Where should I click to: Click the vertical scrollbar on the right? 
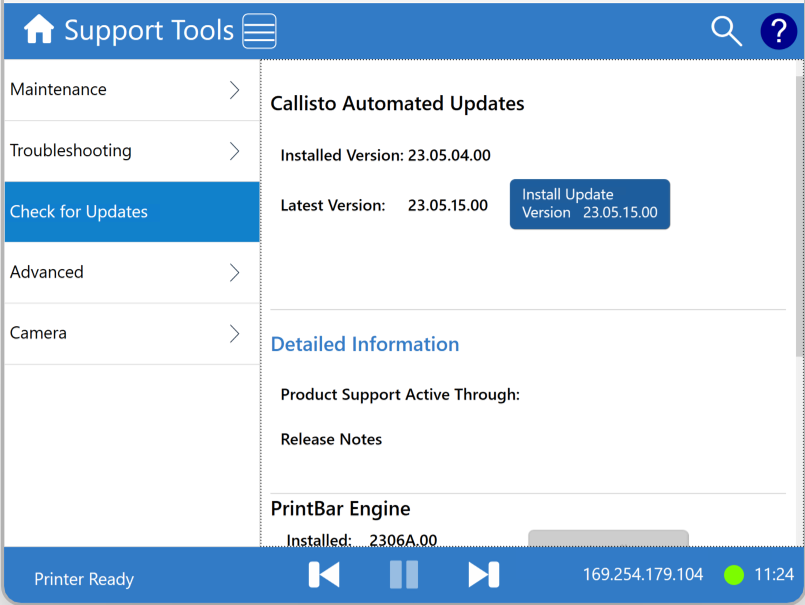point(798,220)
